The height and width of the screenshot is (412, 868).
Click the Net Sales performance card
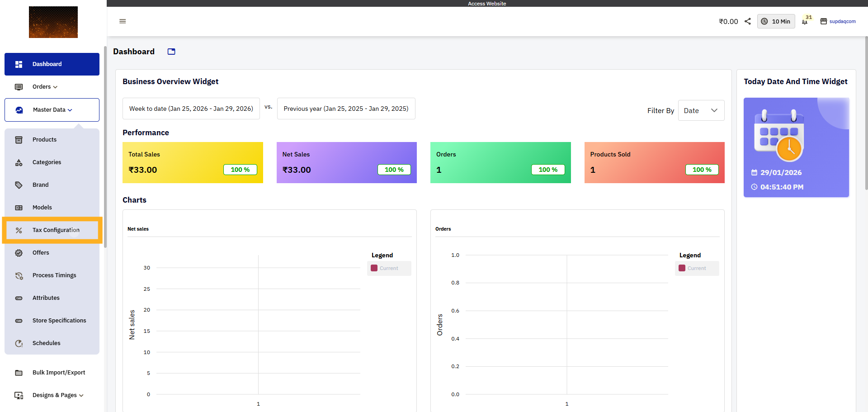tap(347, 162)
